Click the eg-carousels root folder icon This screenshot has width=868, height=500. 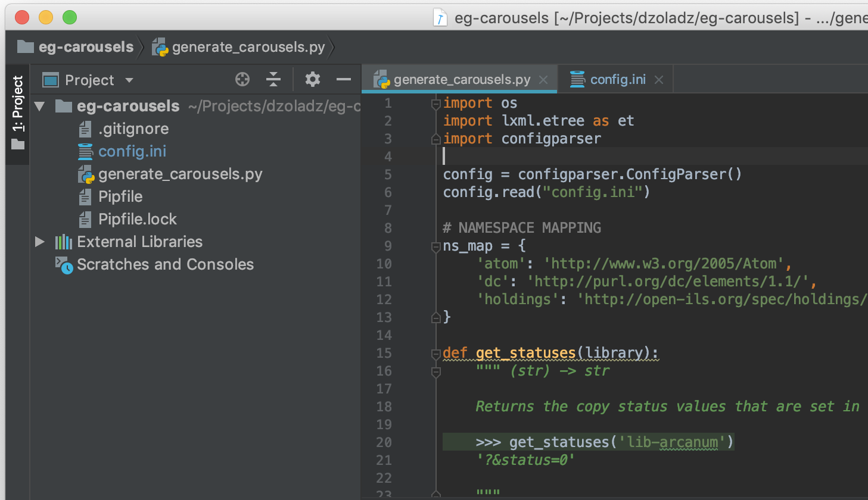click(x=64, y=106)
